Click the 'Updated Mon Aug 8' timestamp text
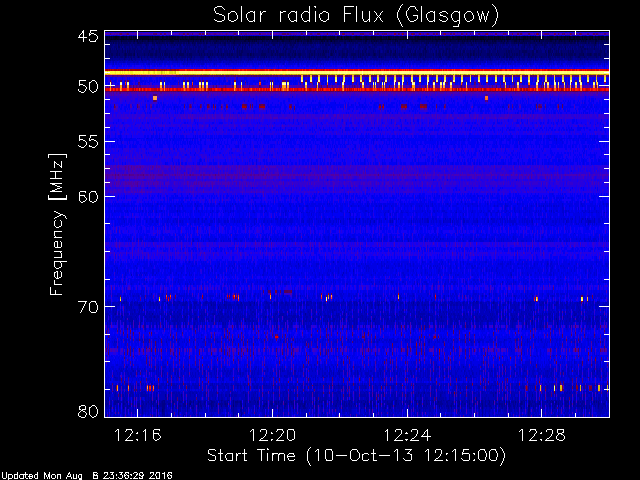Image resolution: width=640 pixels, height=480 pixels. pyautogui.click(x=86, y=476)
